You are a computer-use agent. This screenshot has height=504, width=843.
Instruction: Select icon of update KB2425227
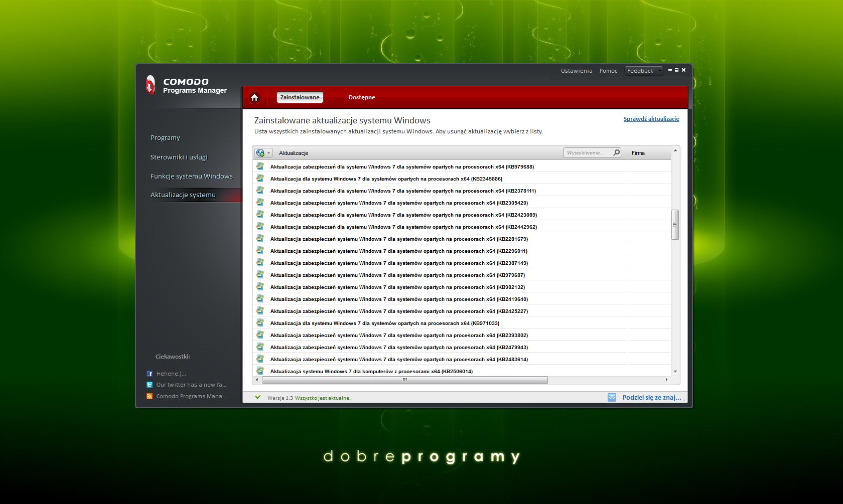pyautogui.click(x=260, y=310)
